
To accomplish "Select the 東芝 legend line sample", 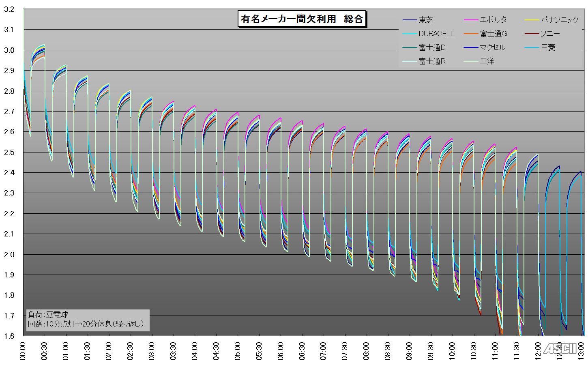I will pyautogui.click(x=409, y=20).
